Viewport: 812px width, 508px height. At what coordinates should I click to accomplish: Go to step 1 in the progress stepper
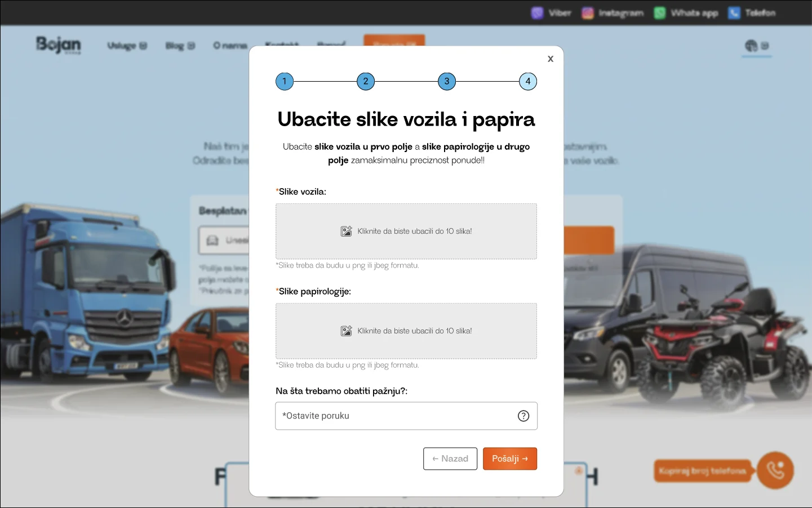coord(285,81)
